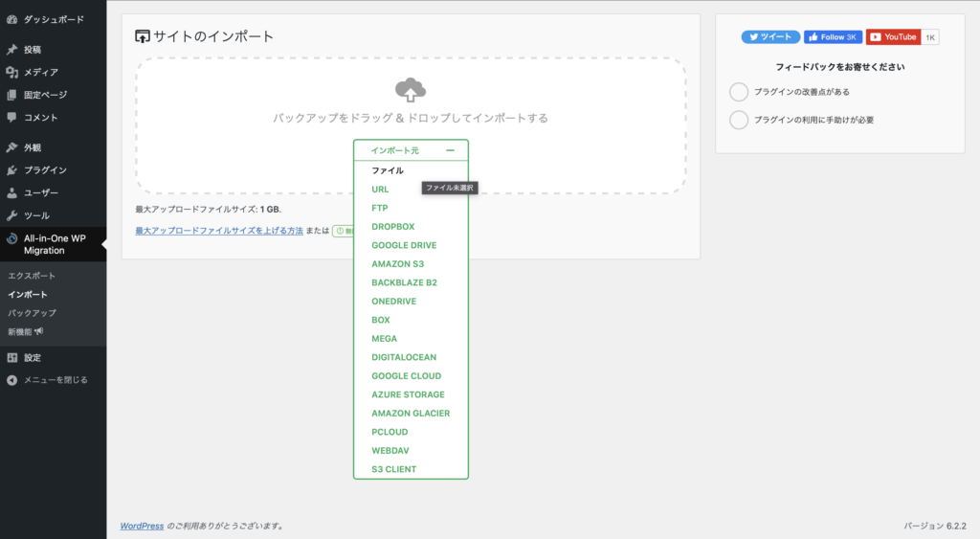
Task: Click the red YouTube subscribe button
Action: coord(892,37)
